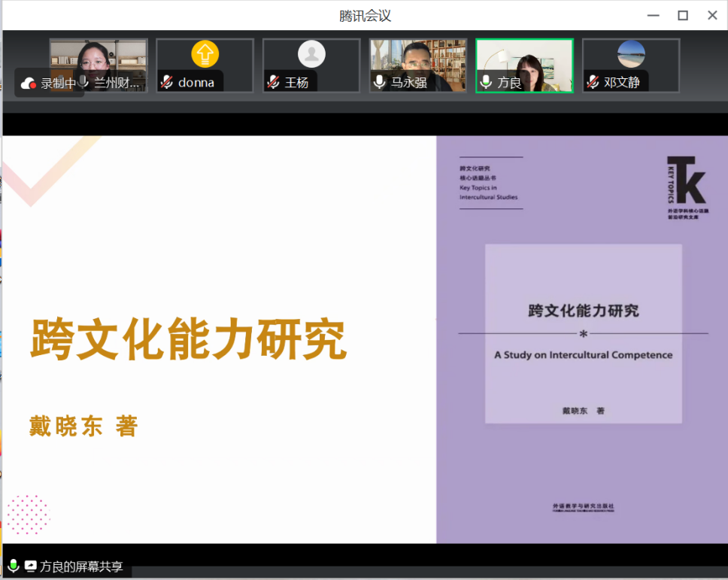Click 王杨's gray default avatar
Viewport: 728px width, 580px height.
click(311, 54)
